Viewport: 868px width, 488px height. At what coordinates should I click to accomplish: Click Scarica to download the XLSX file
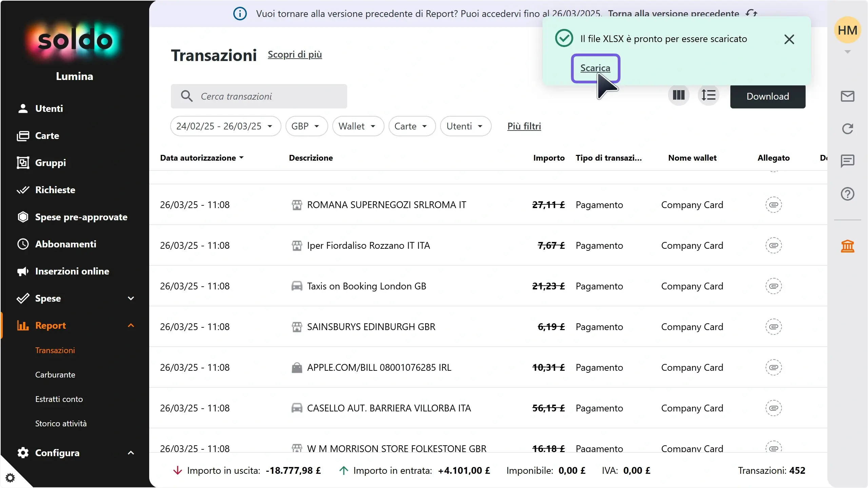click(x=595, y=68)
